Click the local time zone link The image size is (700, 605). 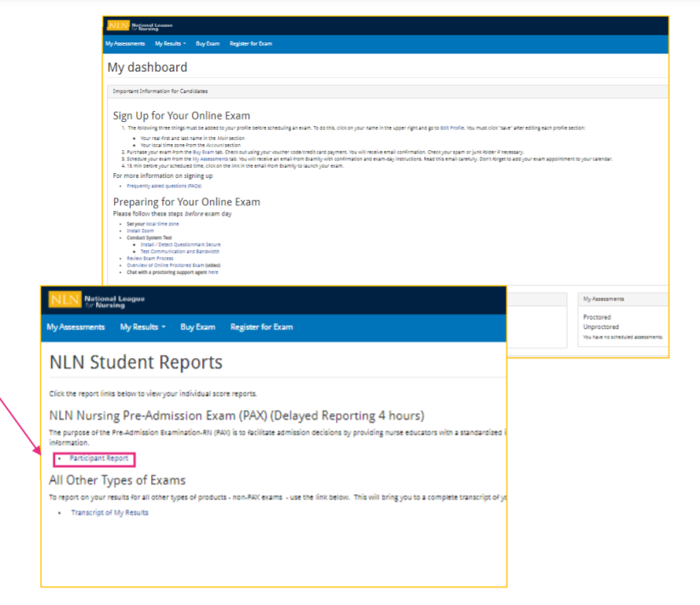pyautogui.click(x=163, y=224)
